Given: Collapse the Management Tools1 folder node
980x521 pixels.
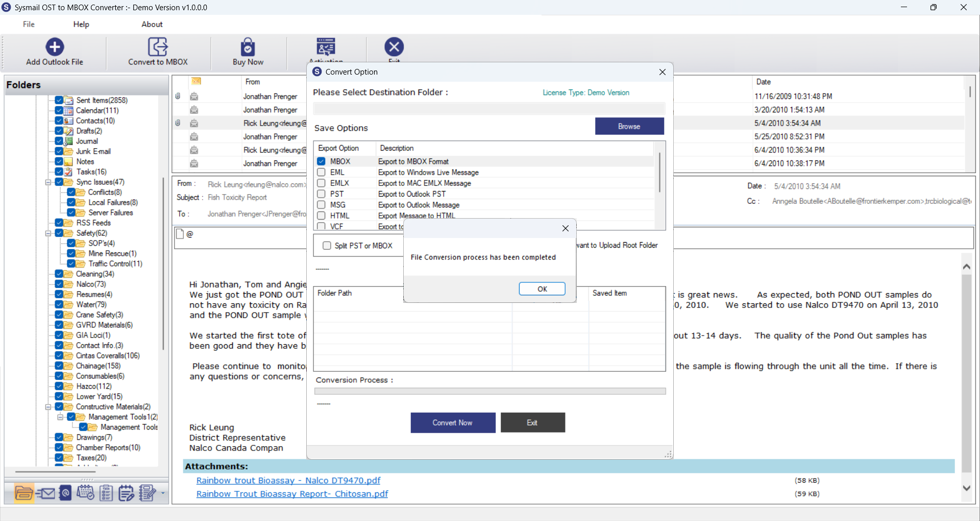Looking at the screenshot, I should pyautogui.click(x=60, y=417).
